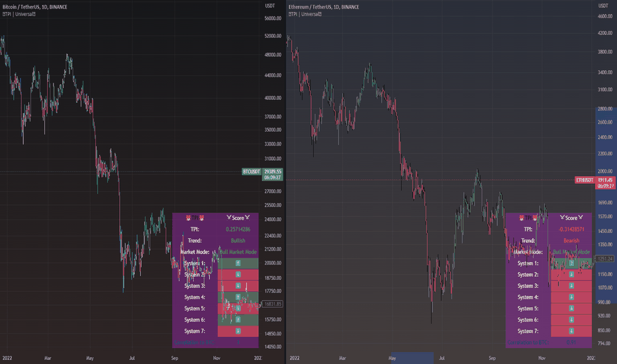This screenshot has width=617, height=364.
Task: Click System 2 down-arrow icon in Ethereum table
Action: [571, 274]
